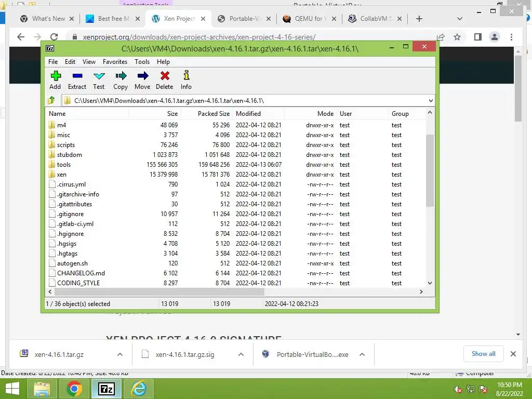
Task: Open the Favorites menu
Action: 115,62
